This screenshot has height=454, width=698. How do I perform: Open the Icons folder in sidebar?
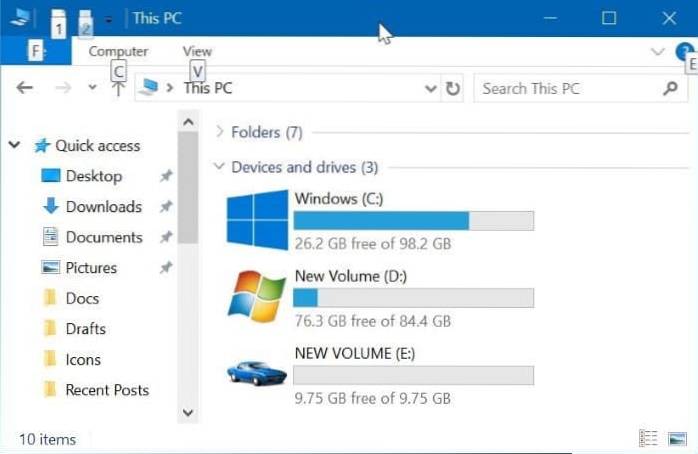coord(83,360)
